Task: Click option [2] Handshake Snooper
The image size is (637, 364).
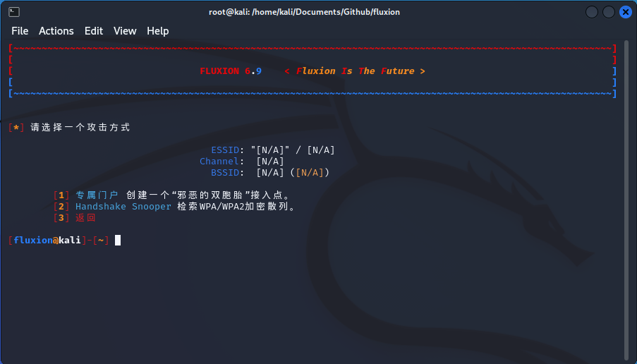Action: pyautogui.click(x=112, y=207)
